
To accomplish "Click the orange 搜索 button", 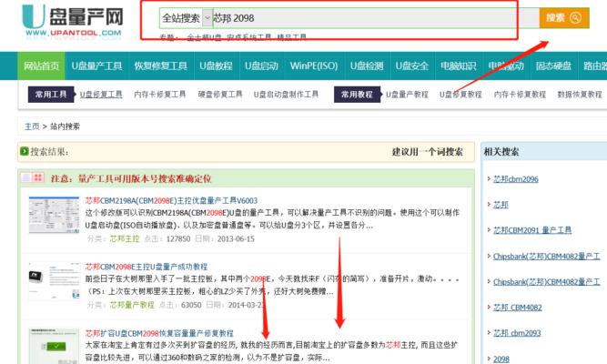I will [x=564, y=18].
